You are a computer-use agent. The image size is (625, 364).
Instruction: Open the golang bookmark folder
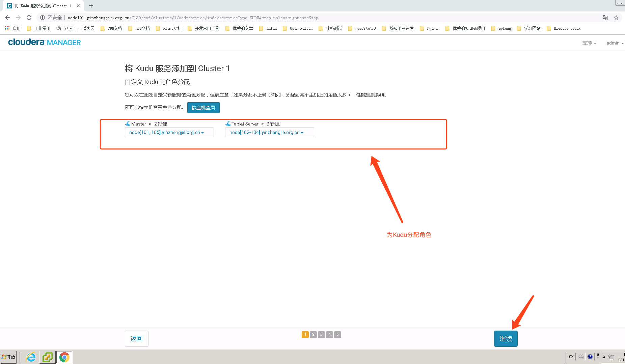[501, 28]
